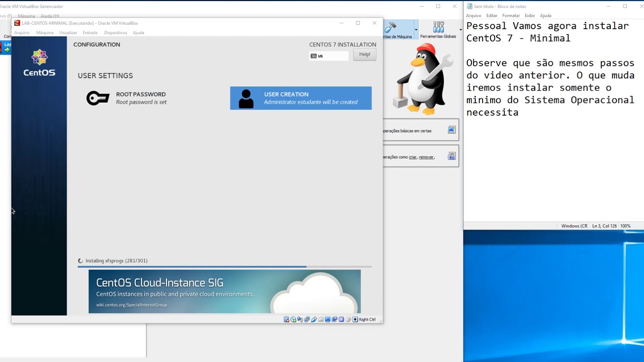Image resolution: width=644 pixels, height=362 pixels.
Task: Click the CONFIGURATION heading
Action: point(97,45)
